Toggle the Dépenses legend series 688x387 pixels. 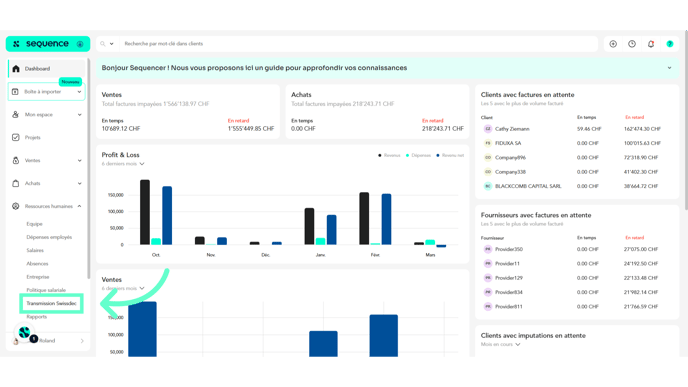(418, 155)
